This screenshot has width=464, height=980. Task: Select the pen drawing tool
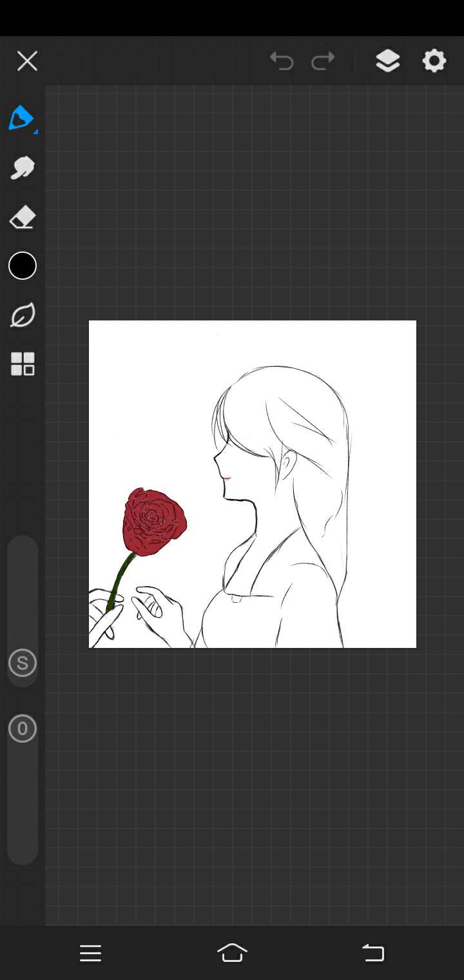[22, 119]
